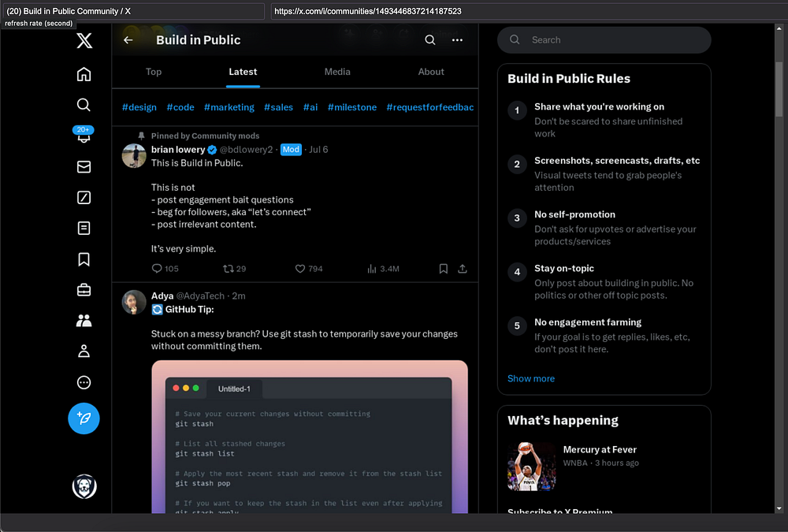Open the Messages envelope icon
The width and height of the screenshot is (788, 532).
(x=84, y=167)
